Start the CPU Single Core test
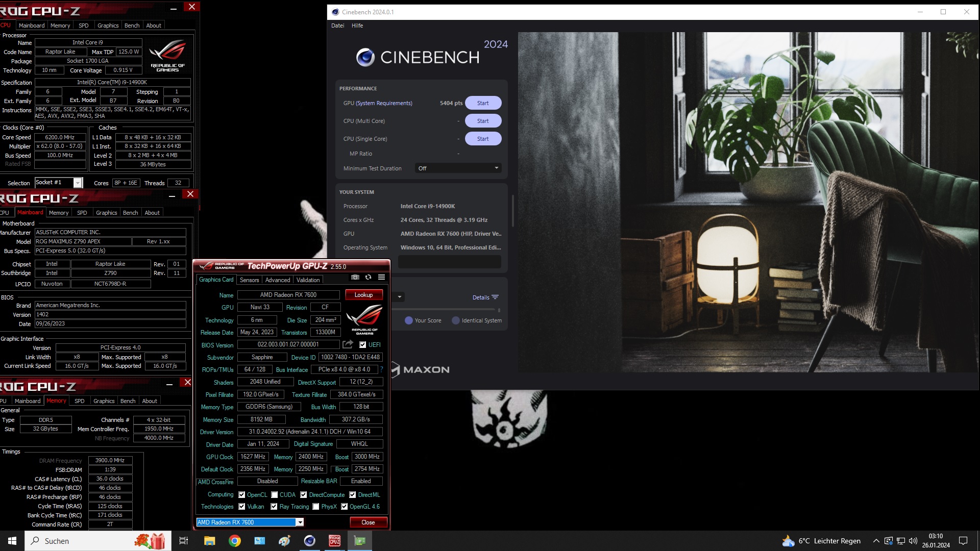 pyautogui.click(x=483, y=139)
